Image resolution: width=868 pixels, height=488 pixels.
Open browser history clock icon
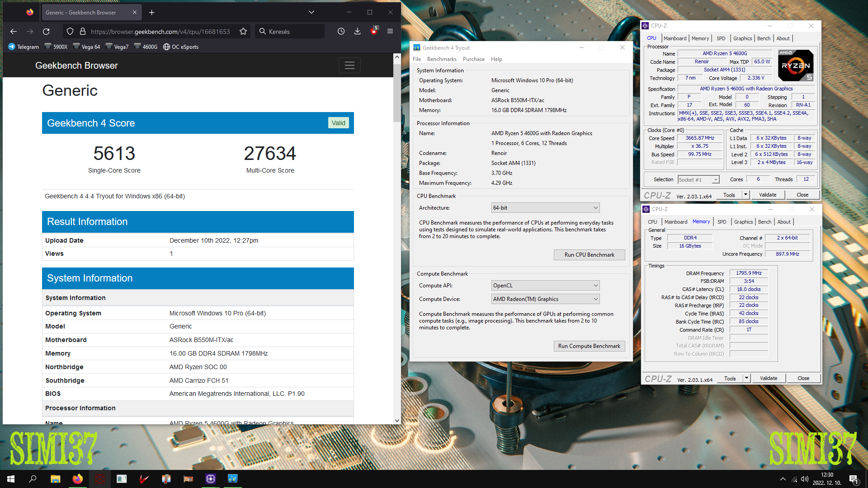click(x=341, y=31)
